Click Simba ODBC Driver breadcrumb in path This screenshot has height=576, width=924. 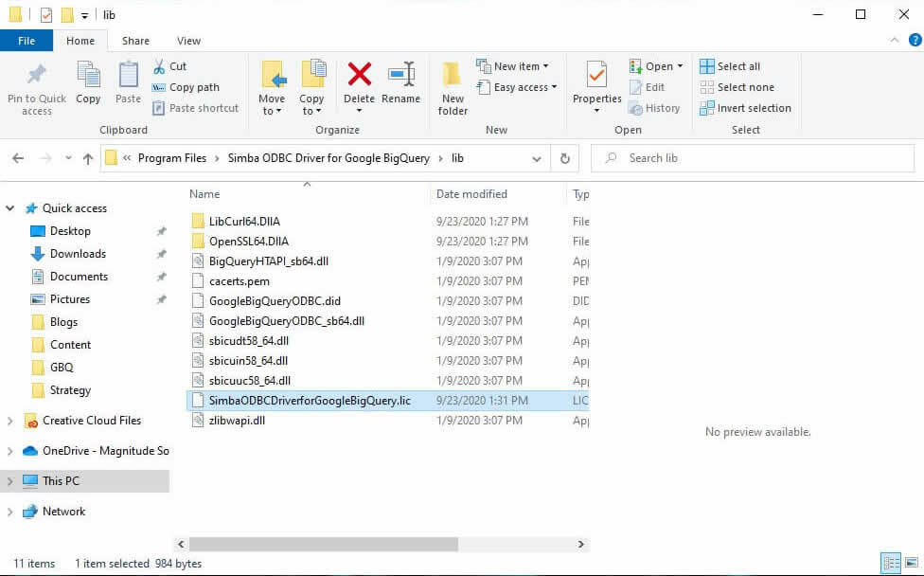[x=329, y=158]
